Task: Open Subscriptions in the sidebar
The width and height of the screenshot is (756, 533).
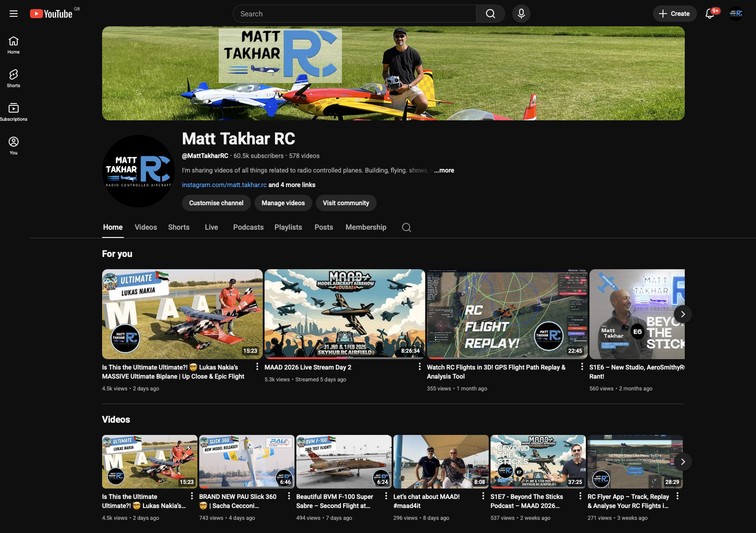Action: pyautogui.click(x=13, y=111)
